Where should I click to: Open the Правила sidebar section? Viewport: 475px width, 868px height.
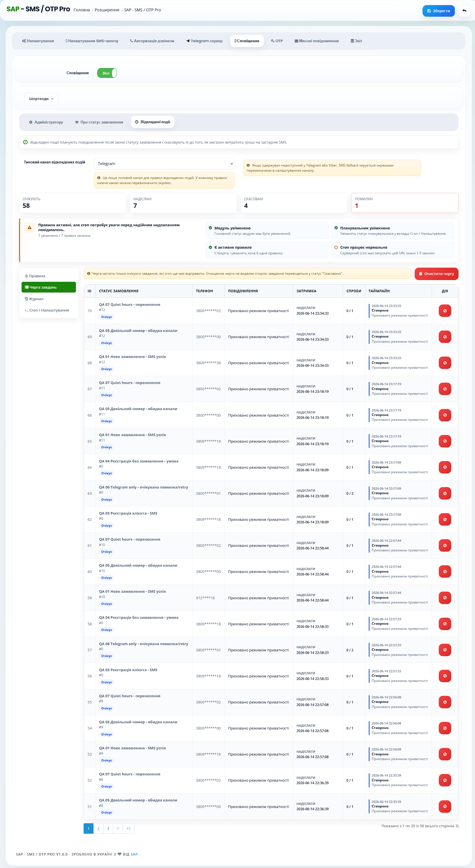pos(48,276)
